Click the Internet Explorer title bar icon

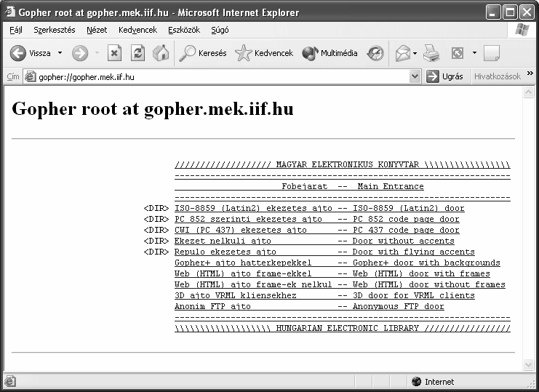tap(10, 12)
